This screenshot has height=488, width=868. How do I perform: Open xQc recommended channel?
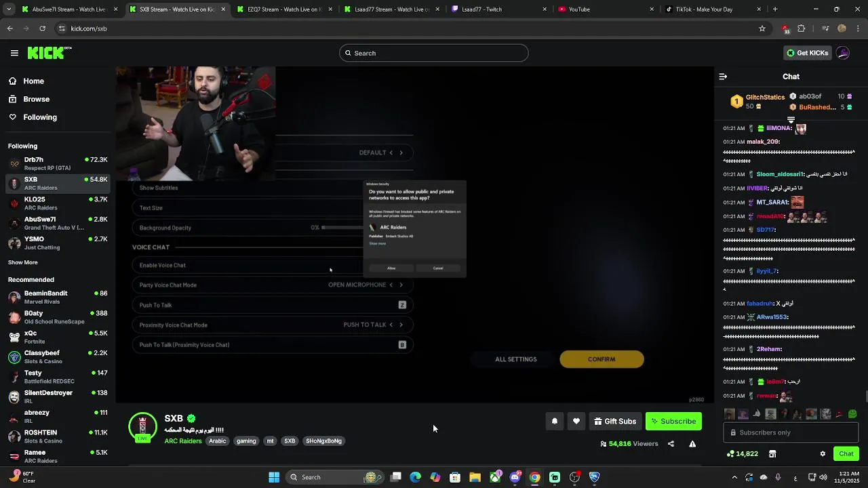[x=58, y=337]
